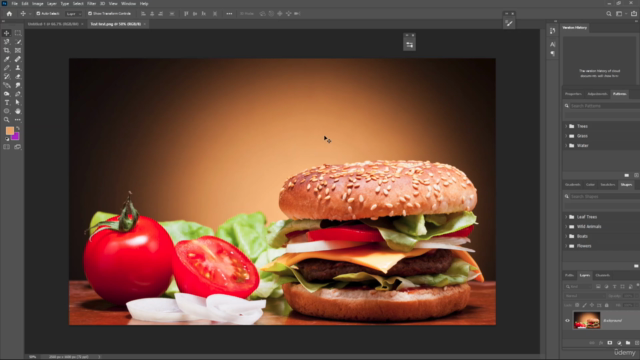Enable the Auto-Select checkbox

coord(38,13)
